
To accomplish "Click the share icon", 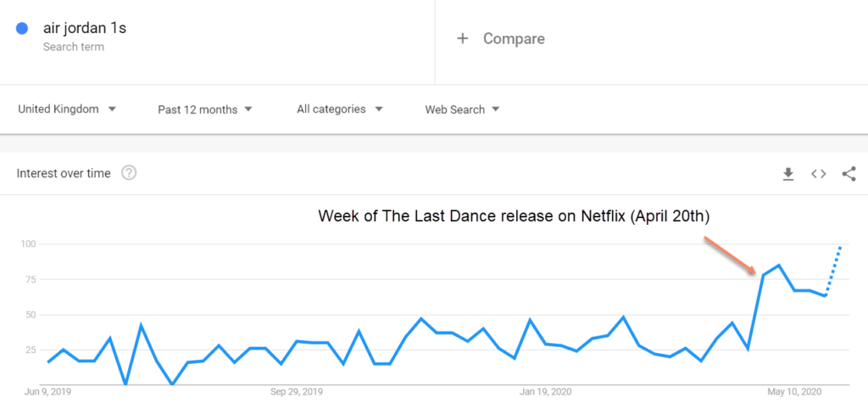I will click(x=849, y=174).
